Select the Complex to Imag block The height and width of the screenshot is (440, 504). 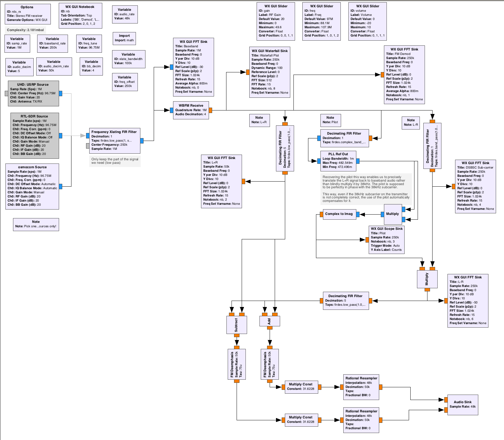(339, 214)
